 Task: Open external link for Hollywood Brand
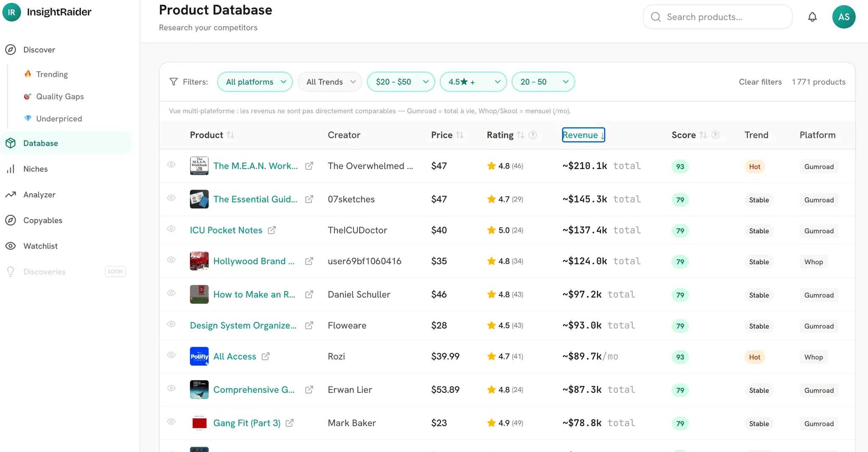309,261
